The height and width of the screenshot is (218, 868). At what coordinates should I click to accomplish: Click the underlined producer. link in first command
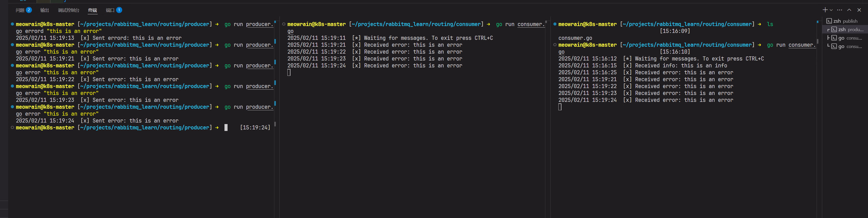259,24
